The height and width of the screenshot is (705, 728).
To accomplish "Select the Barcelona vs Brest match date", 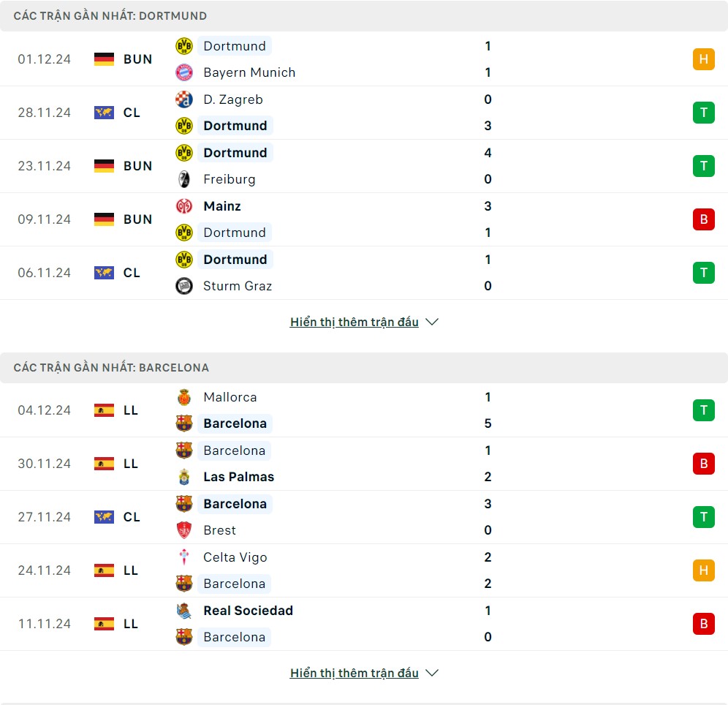I will point(45,517).
